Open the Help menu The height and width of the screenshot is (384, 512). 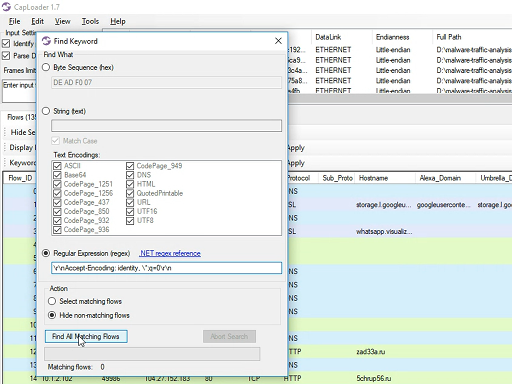[x=118, y=21]
